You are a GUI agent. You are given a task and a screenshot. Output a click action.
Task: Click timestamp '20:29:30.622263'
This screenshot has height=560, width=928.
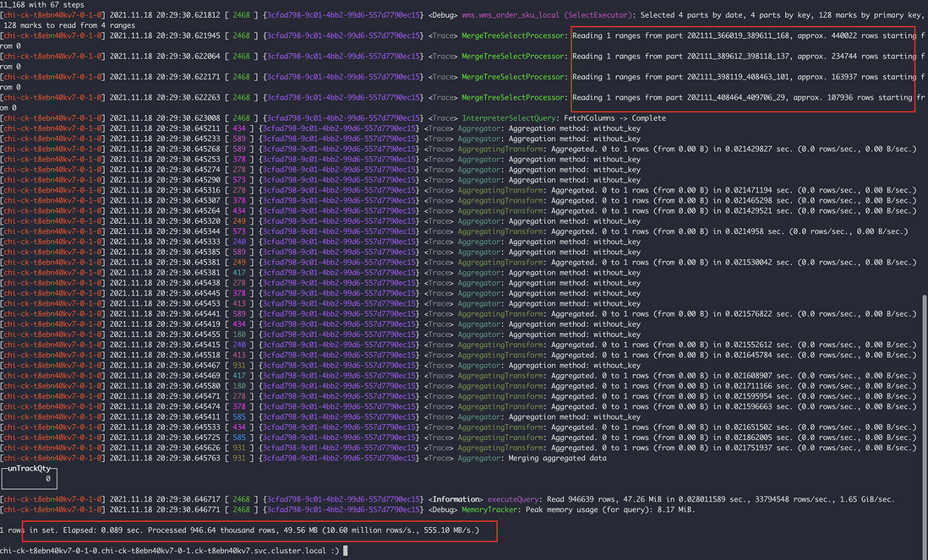click(x=188, y=98)
